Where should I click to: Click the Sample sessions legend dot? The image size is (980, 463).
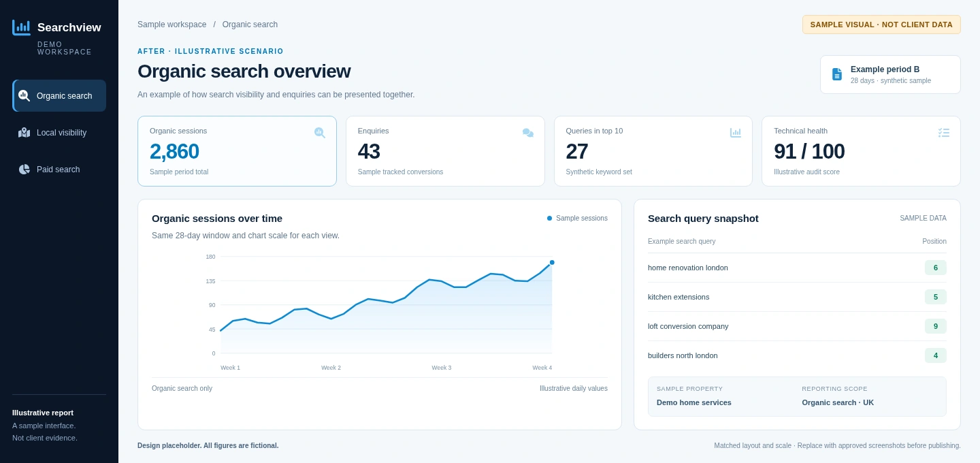point(549,219)
